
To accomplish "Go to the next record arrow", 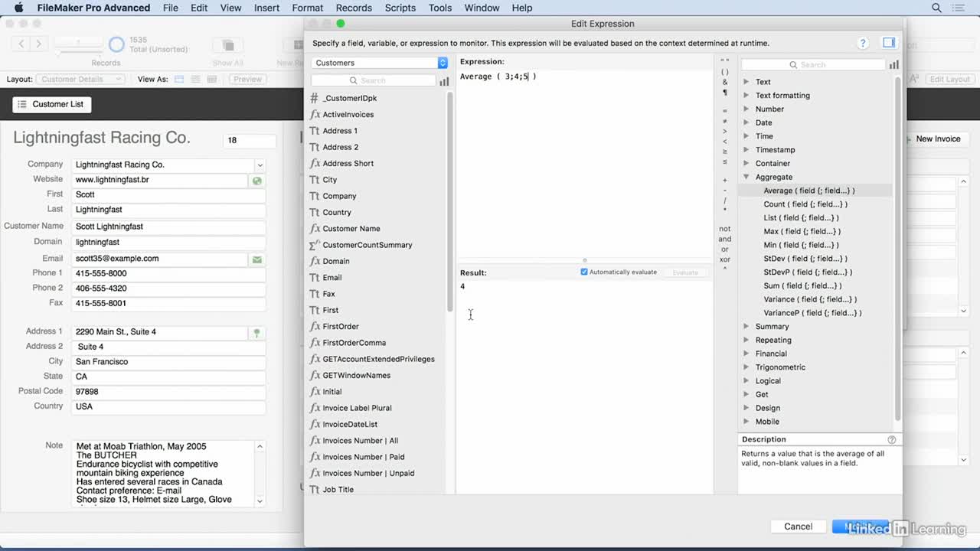I will point(38,44).
